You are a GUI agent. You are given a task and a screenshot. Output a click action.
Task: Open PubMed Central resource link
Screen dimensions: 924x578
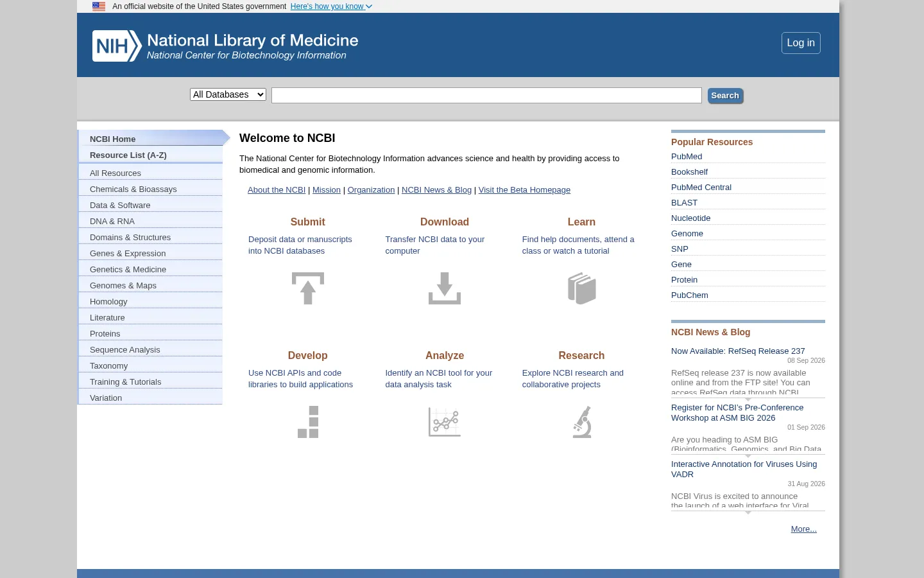(x=701, y=187)
